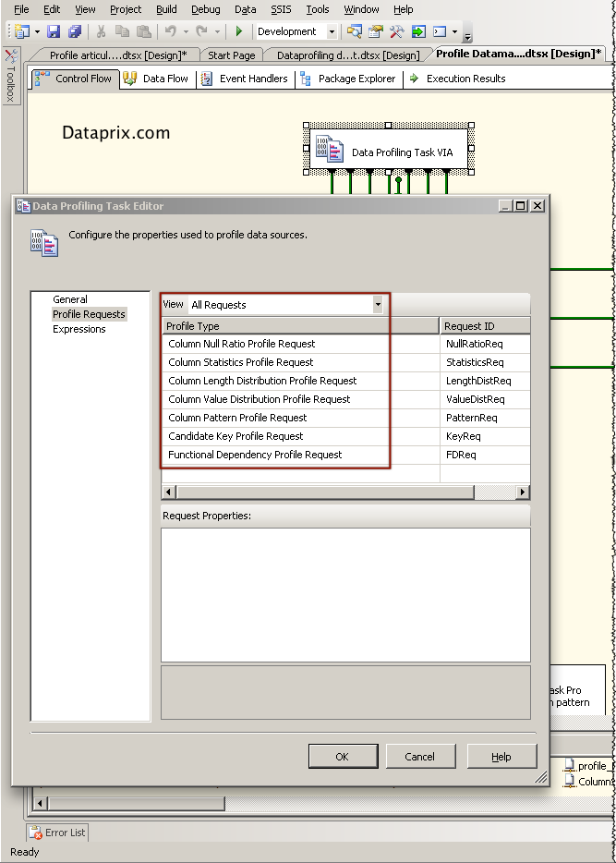Click the toolbar icon with the green arrow

click(418, 31)
